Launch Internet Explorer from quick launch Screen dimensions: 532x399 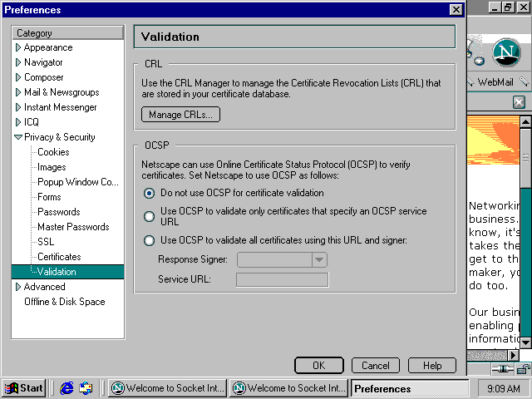(66, 388)
